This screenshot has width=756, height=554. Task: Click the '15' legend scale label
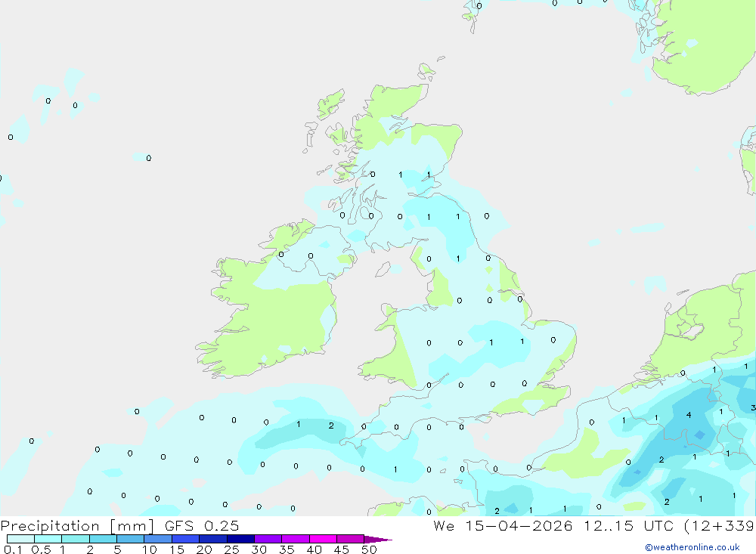click(x=177, y=549)
